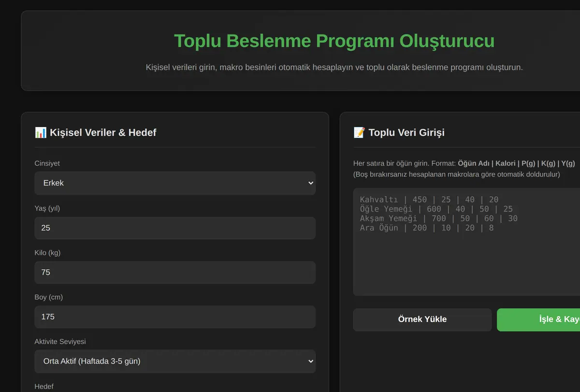Click the Yaş (yıl) label
Screen dimensions: 580x392
pos(47,208)
